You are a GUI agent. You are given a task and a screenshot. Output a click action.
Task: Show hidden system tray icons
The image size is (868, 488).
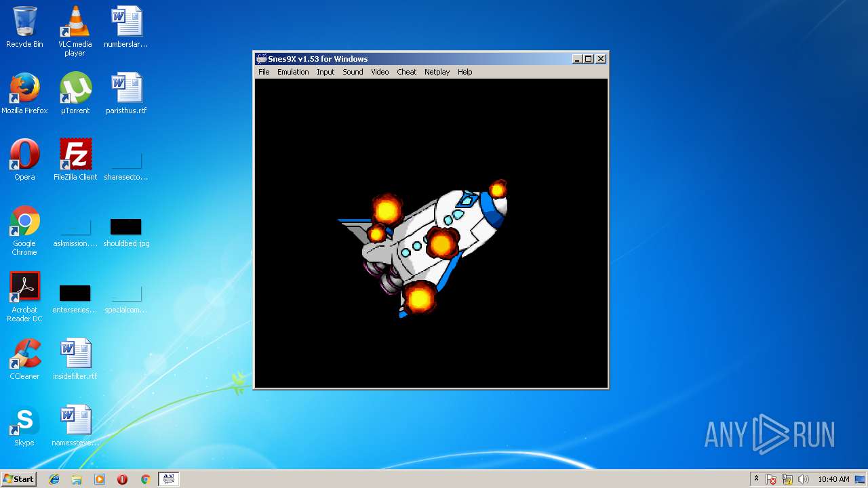[756, 479]
